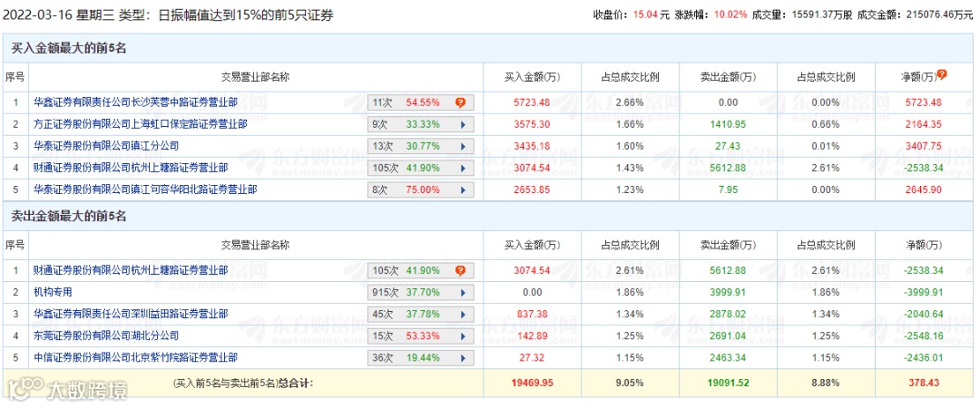Click net amount 3407.75 for 华泰证券镇江分公司
Viewport: 980px width, 408px height.
pyautogui.click(x=923, y=146)
